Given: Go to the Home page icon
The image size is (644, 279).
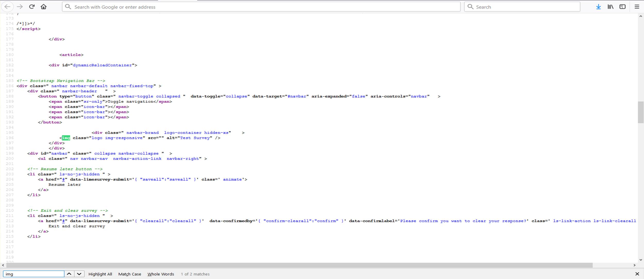Looking at the screenshot, I should (x=44, y=7).
